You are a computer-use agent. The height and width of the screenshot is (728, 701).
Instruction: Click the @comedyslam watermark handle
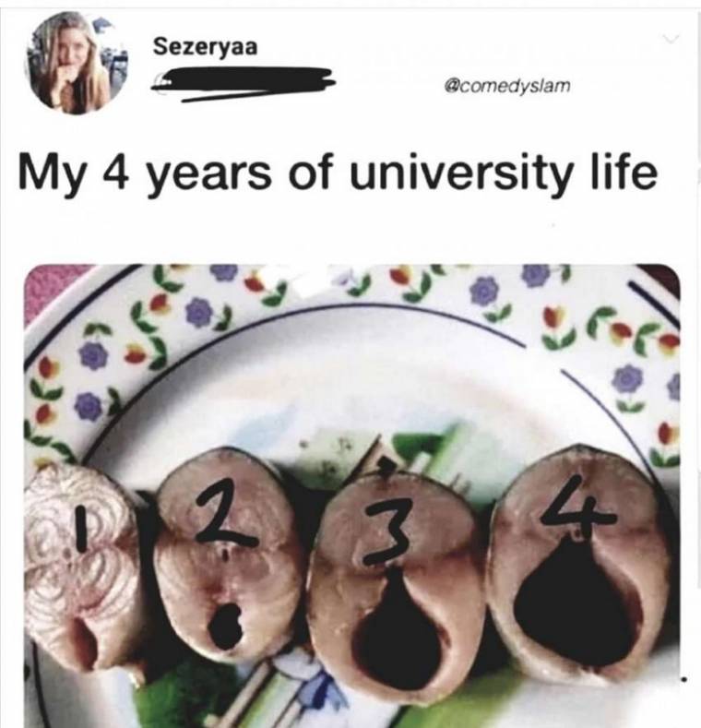coord(507,86)
